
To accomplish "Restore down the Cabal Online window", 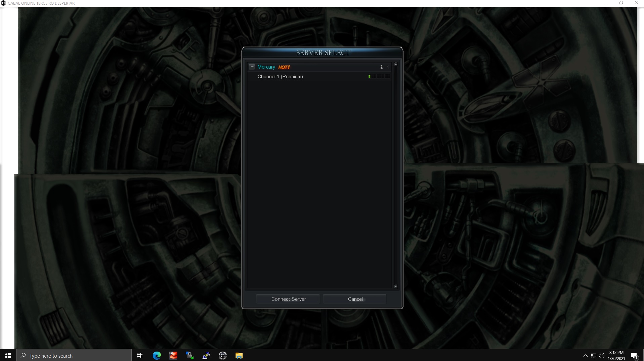I will click(x=621, y=3).
